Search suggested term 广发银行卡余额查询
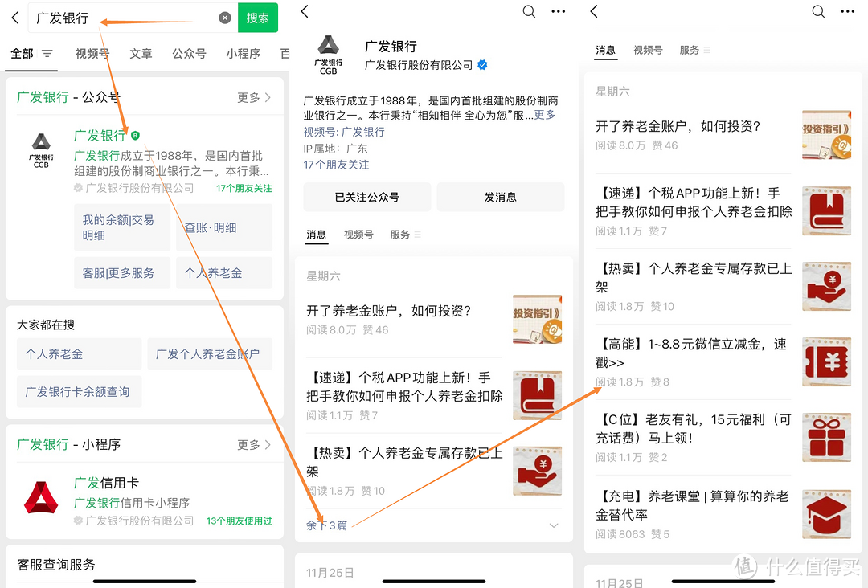Viewport: 868px width, 588px height. point(79,392)
